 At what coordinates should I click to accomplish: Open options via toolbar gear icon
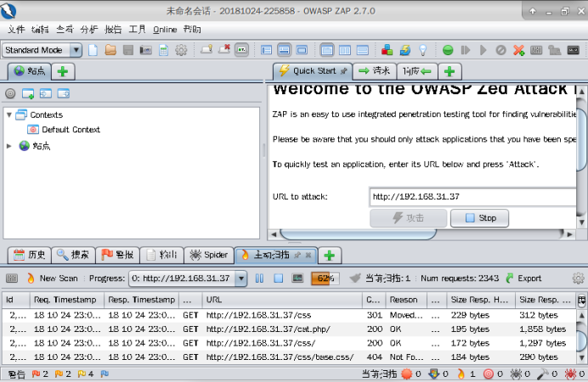[181, 50]
